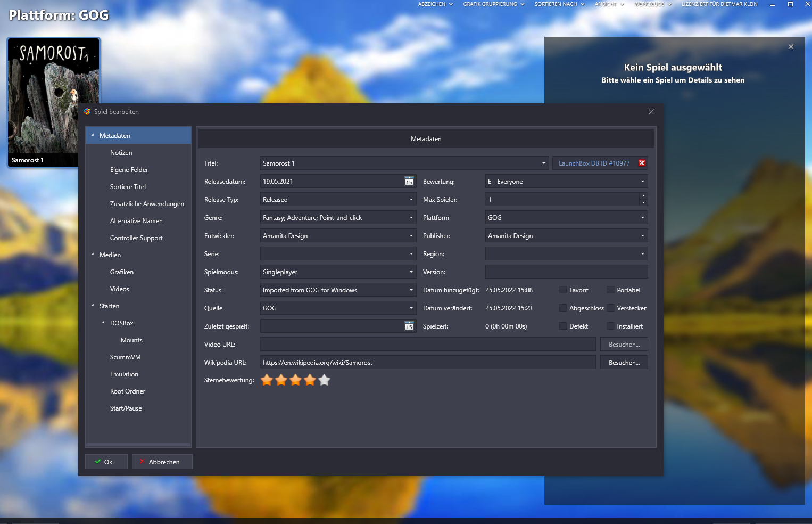Image resolution: width=812 pixels, height=524 pixels.
Task: Confirm with the Ok button
Action: pyautogui.click(x=106, y=462)
